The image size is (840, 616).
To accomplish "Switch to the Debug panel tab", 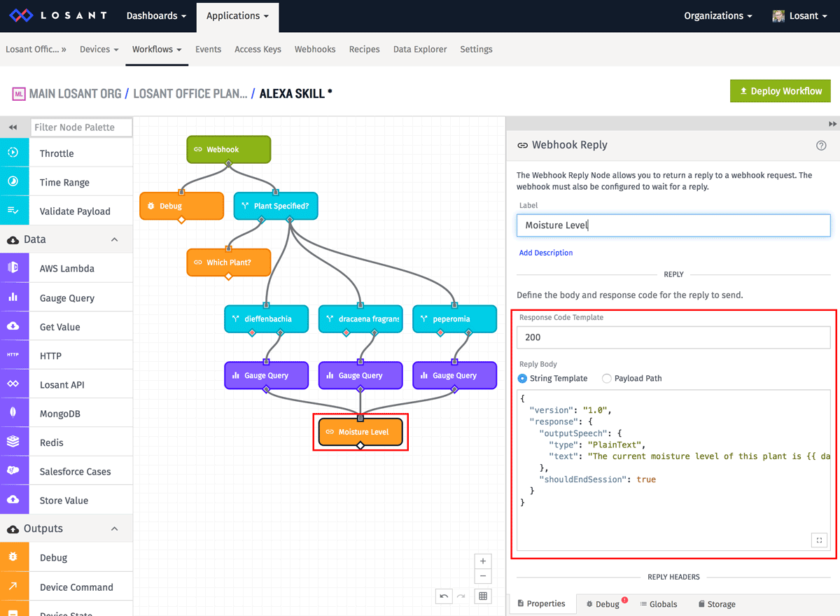I will tap(606, 603).
